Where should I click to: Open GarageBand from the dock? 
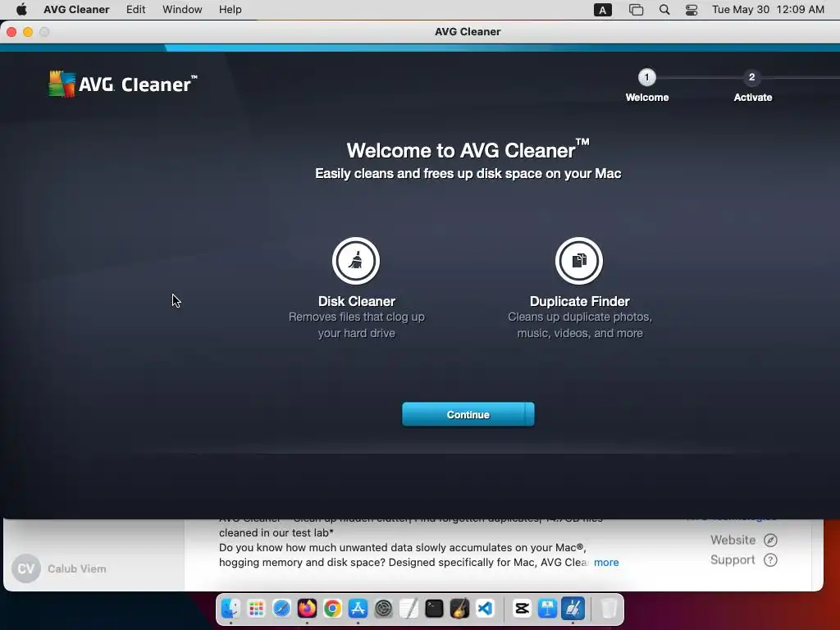(459, 609)
